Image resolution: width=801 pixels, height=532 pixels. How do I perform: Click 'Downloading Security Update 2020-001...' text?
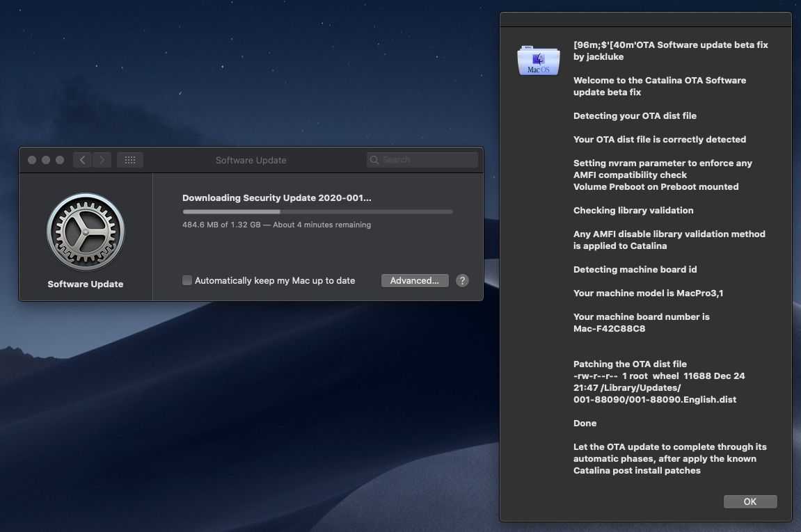click(x=277, y=198)
